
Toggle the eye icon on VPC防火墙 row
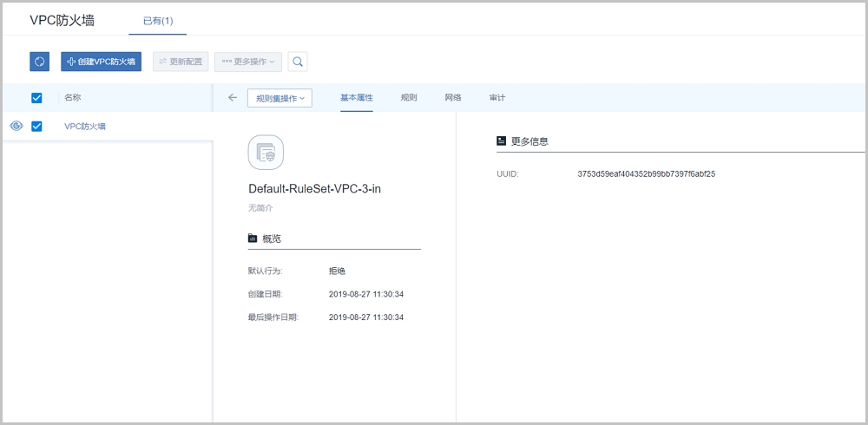[x=16, y=127]
